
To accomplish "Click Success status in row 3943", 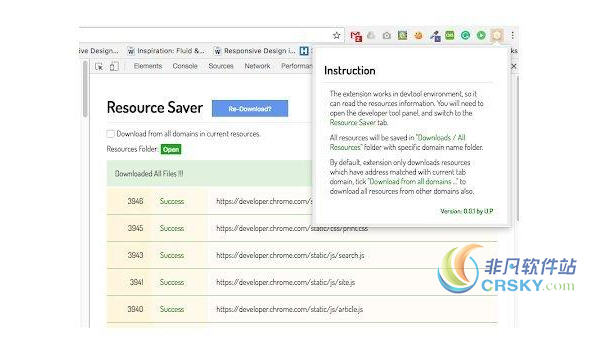I will 172,256.
